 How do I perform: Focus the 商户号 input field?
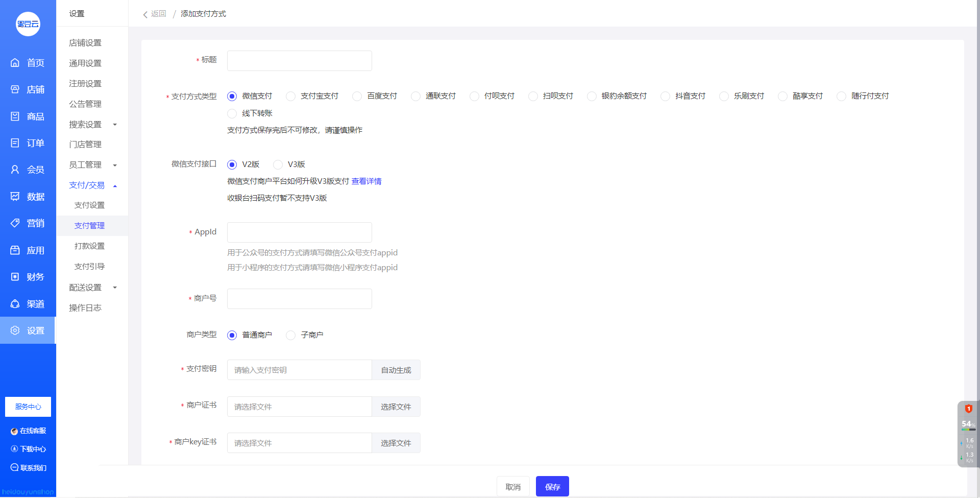tap(300, 299)
